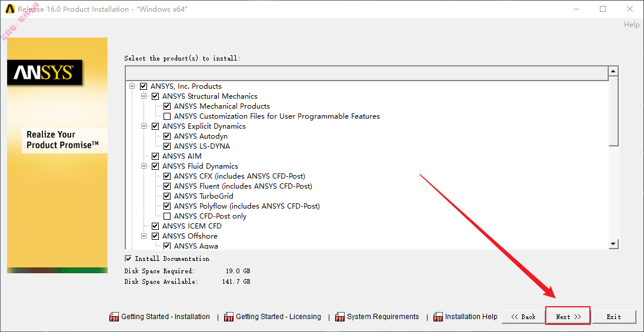Uncheck ANSYS Offshore checkbox
Image resolution: width=644 pixels, height=332 pixels.
coord(155,236)
